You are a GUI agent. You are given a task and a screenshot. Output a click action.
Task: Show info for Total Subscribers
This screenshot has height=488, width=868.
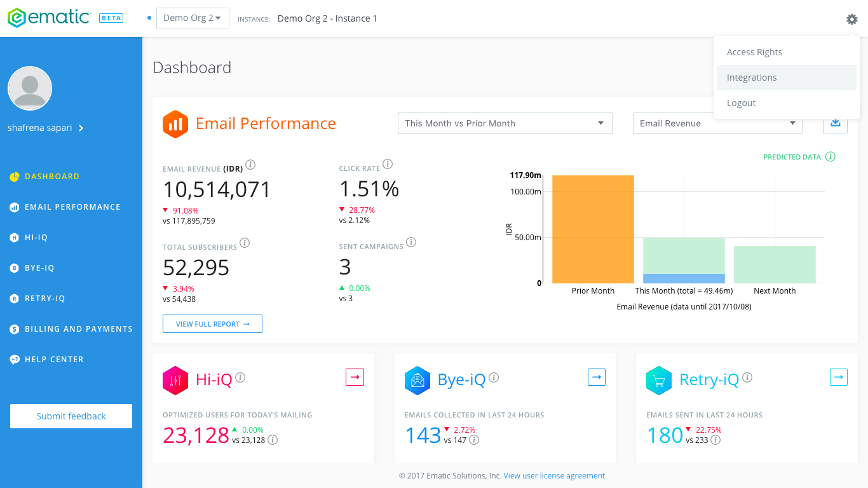pyautogui.click(x=245, y=243)
